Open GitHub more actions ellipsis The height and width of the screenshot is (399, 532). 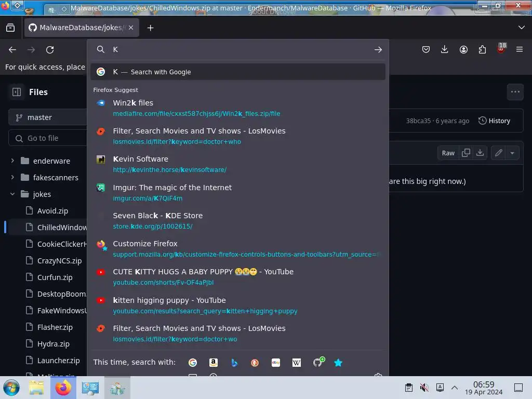pyautogui.click(x=515, y=91)
